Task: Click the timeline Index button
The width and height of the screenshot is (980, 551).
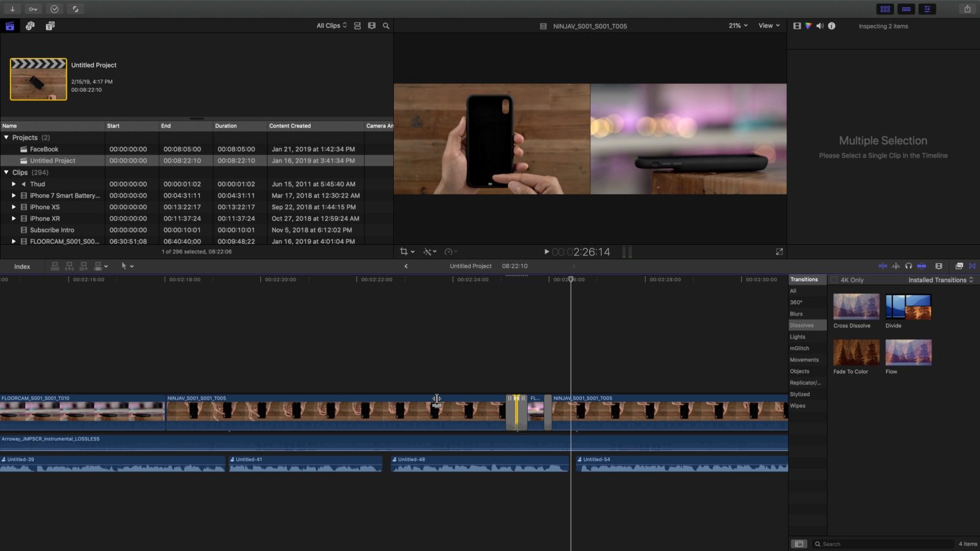Action: pyautogui.click(x=22, y=266)
